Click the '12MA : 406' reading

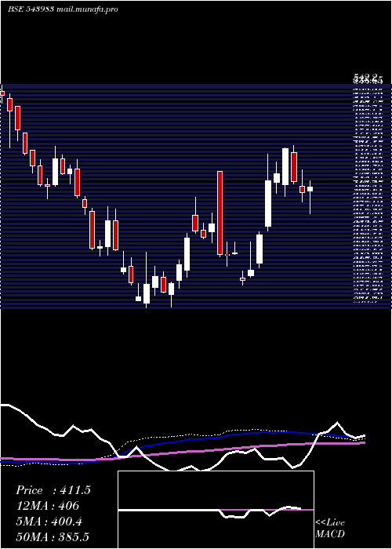[x=48, y=506]
